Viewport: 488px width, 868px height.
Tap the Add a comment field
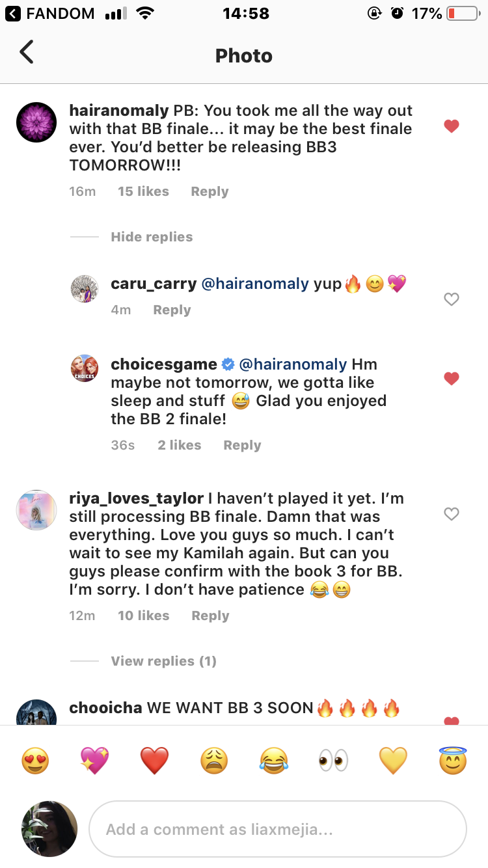(x=278, y=829)
